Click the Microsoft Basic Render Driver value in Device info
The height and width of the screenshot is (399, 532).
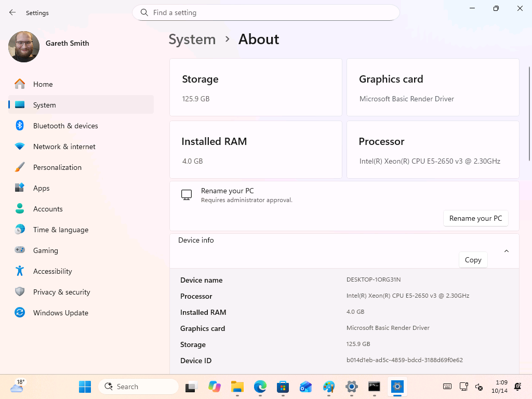[x=388, y=328]
